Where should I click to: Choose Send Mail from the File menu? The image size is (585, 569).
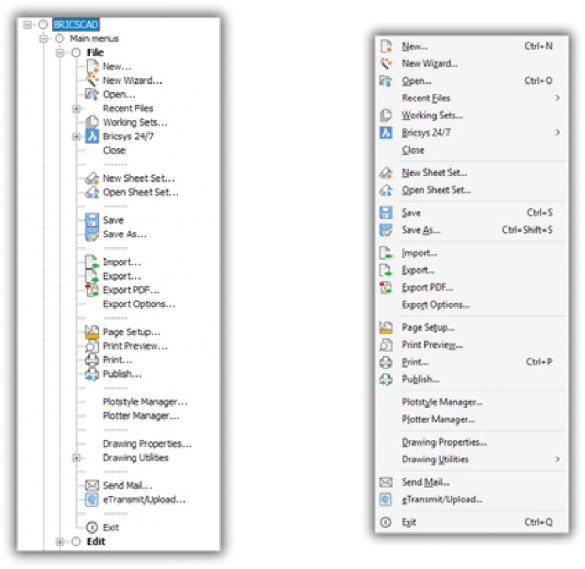[x=472, y=482]
